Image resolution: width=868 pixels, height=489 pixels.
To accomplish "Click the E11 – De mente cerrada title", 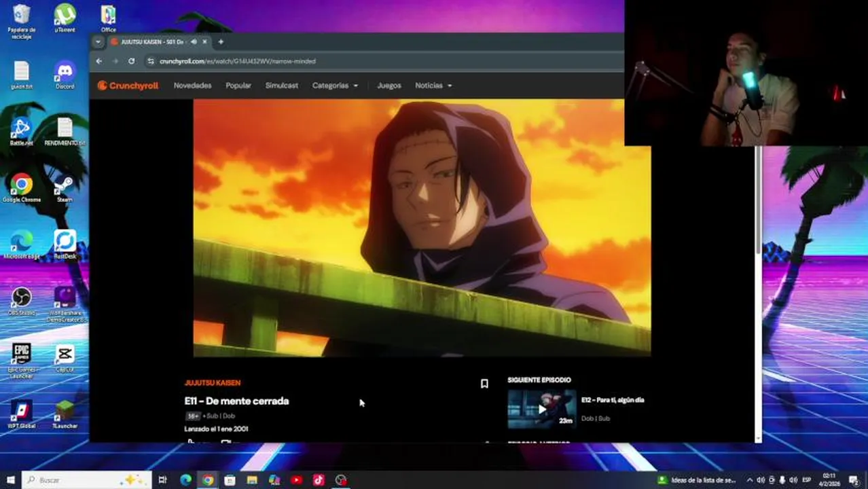I will point(236,401).
